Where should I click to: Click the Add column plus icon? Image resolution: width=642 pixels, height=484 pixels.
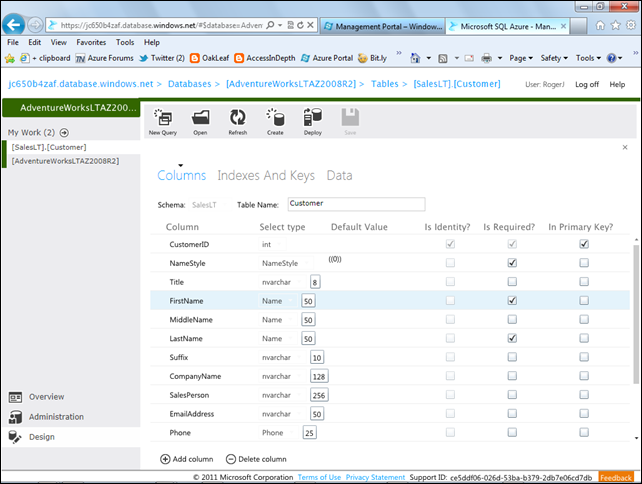(x=165, y=459)
